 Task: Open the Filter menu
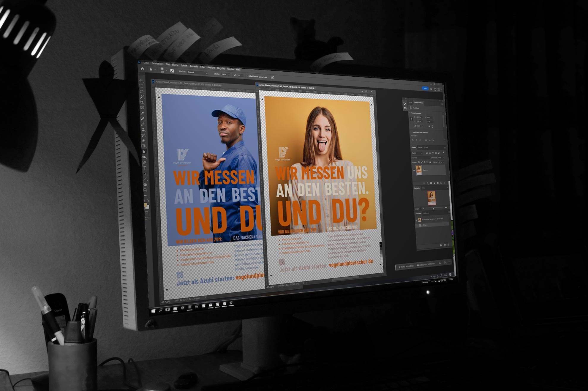(x=203, y=67)
